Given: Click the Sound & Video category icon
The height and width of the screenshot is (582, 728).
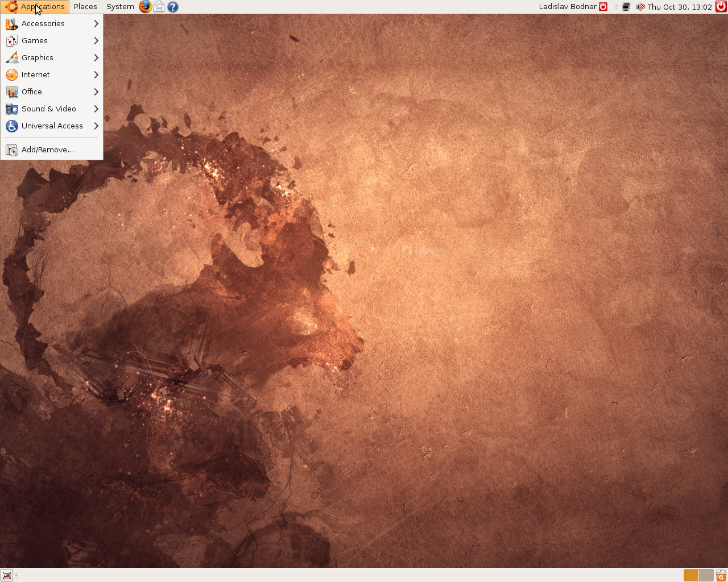Looking at the screenshot, I should [x=12, y=109].
